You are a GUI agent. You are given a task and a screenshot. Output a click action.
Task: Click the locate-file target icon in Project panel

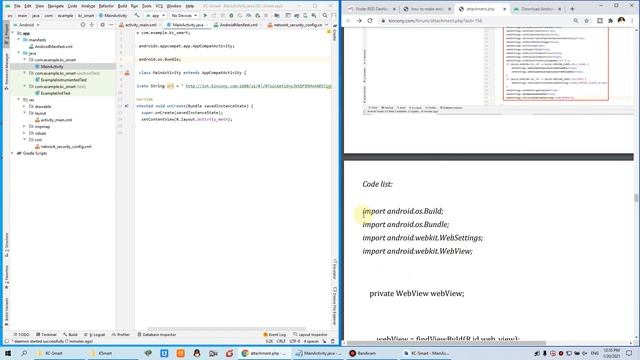pyautogui.click(x=83, y=25)
